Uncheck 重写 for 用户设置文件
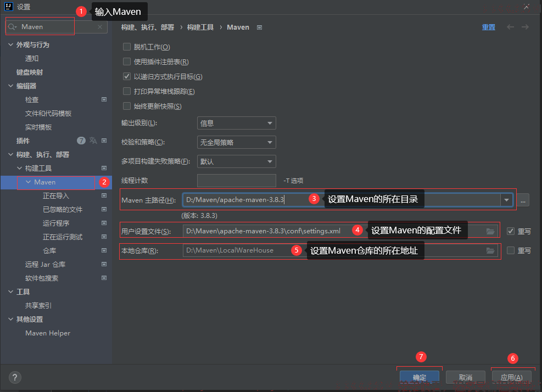This screenshot has width=542, height=392. (511, 231)
